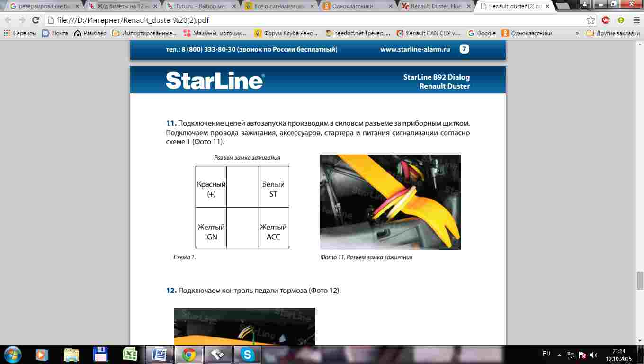Click the browser back arrow
This screenshot has height=364, width=644.
[x=8, y=20]
